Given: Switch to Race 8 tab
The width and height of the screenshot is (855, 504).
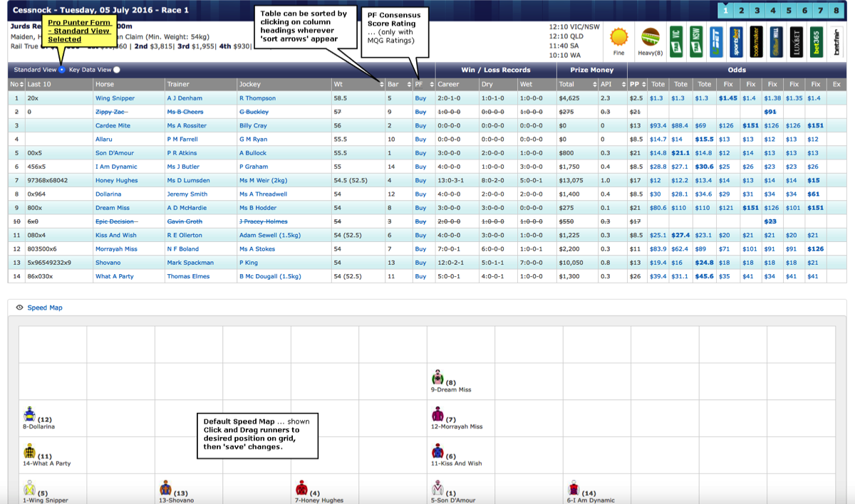Looking at the screenshot, I should point(836,10).
